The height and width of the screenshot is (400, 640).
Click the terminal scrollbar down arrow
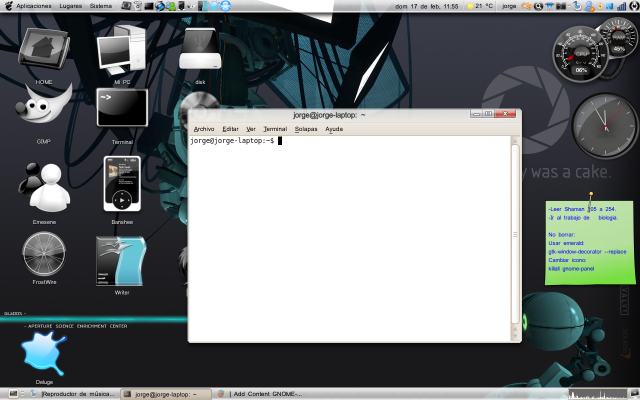515,336
